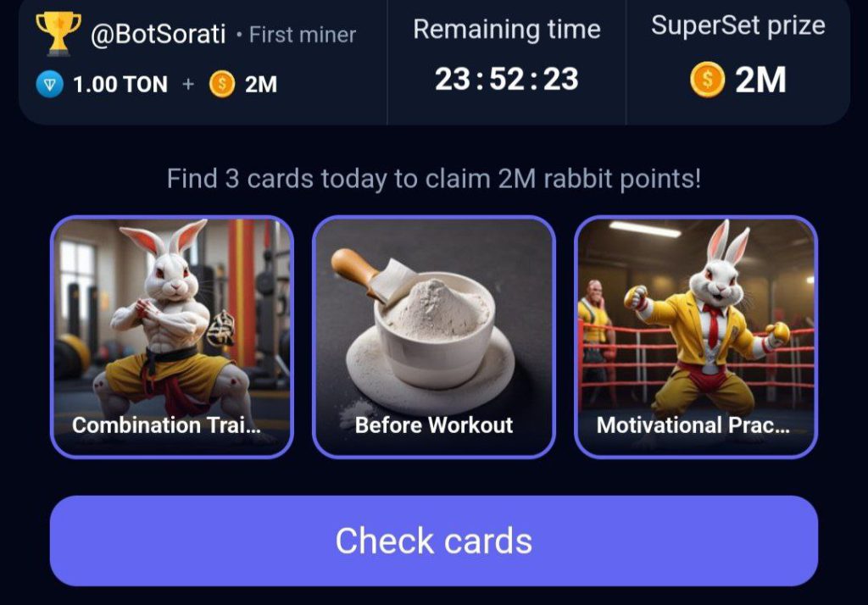868x605 pixels.
Task: Click the Remaining time heading
Action: point(507,30)
